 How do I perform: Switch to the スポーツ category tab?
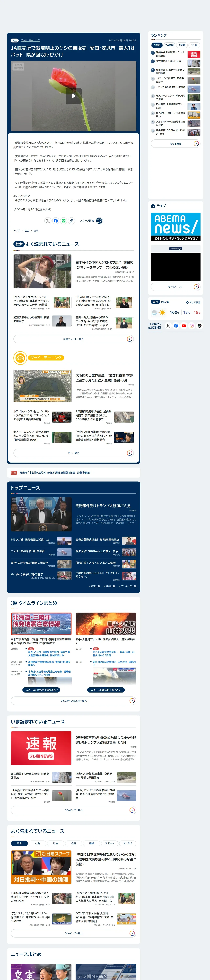tap(109, 843)
